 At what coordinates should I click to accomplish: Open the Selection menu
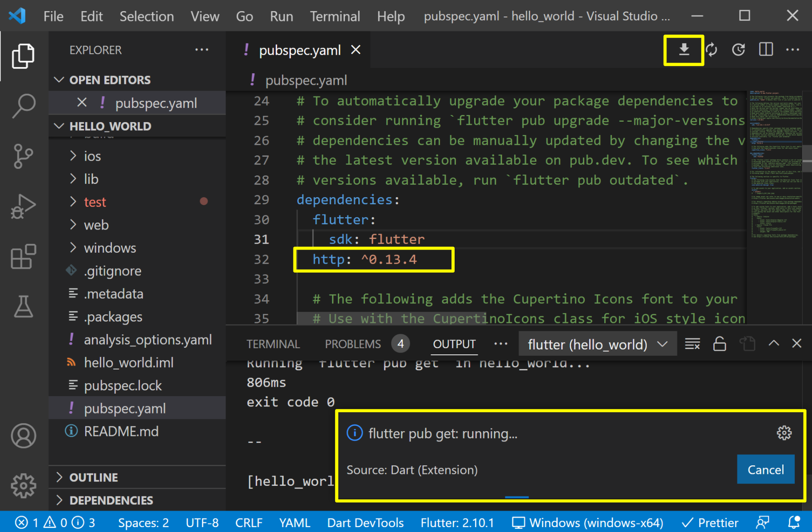coord(147,16)
